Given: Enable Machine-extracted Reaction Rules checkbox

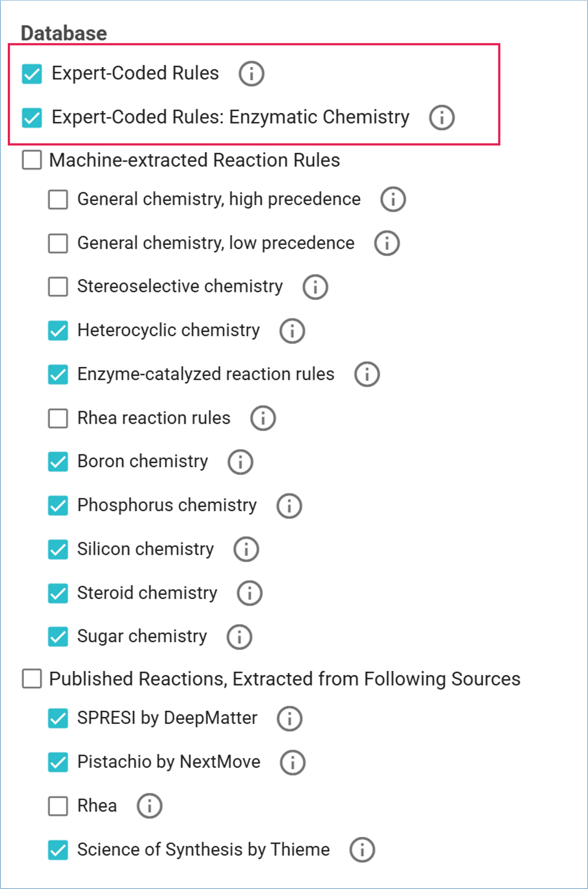Looking at the screenshot, I should [32, 160].
